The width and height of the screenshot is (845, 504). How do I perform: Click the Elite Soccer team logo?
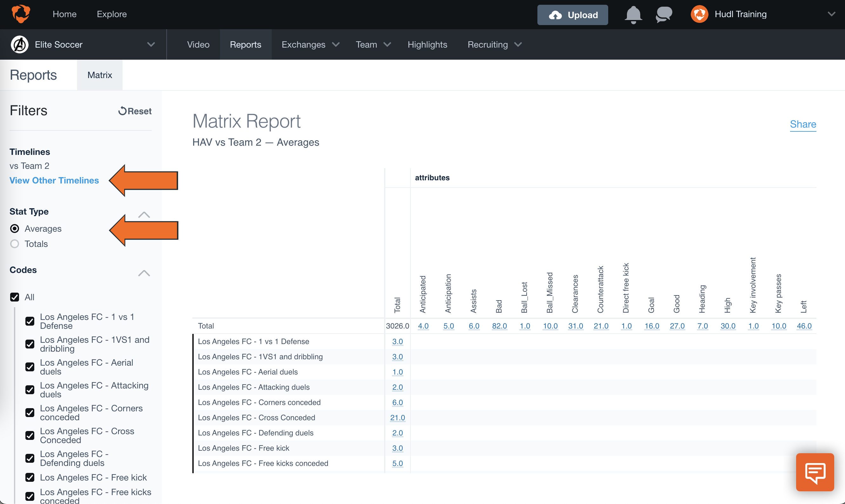point(20,44)
